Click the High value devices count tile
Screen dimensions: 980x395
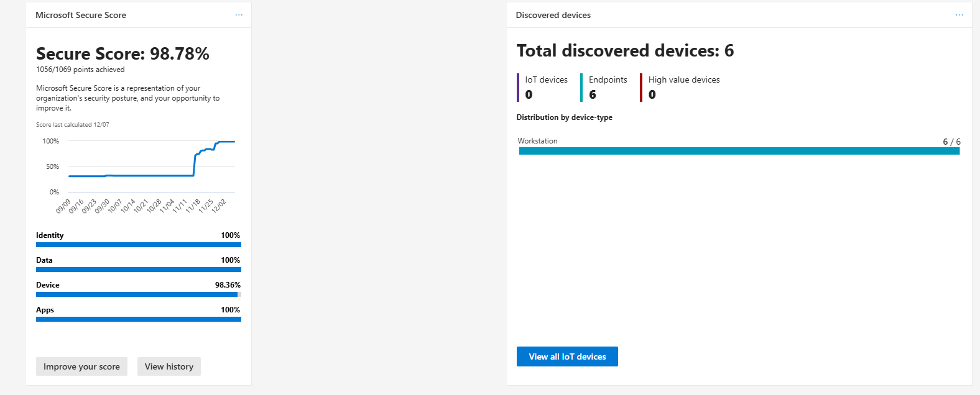coord(683,88)
